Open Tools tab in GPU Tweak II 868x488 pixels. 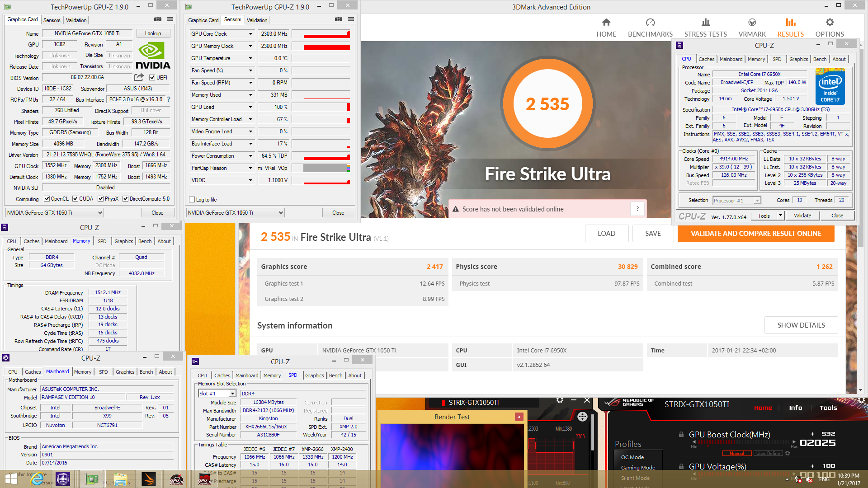click(828, 408)
